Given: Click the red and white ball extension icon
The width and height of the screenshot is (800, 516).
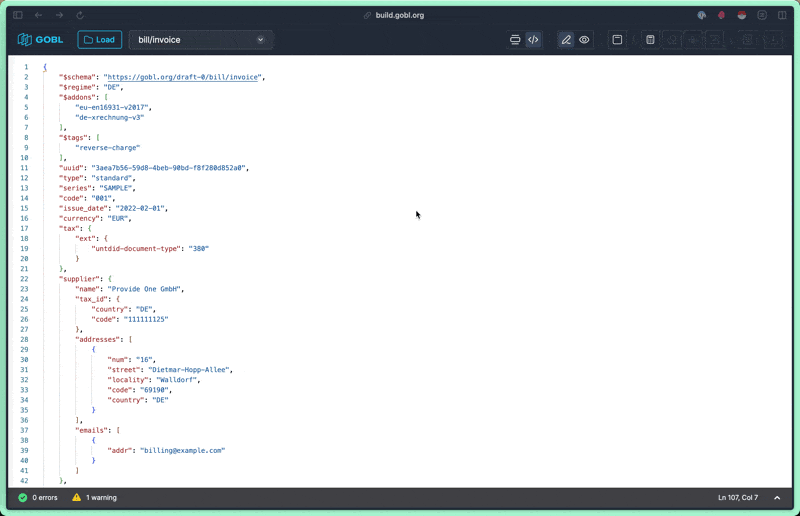Looking at the screenshot, I should (x=741, y=15).
